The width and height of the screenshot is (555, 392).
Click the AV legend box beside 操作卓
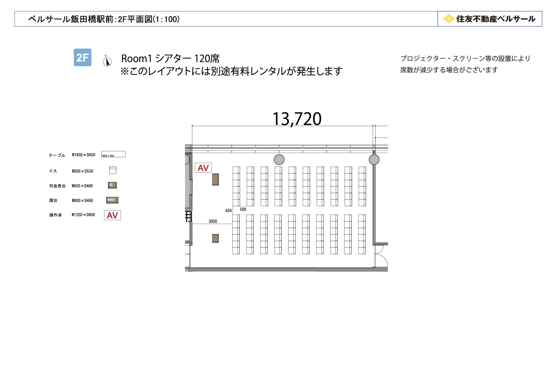112,215
